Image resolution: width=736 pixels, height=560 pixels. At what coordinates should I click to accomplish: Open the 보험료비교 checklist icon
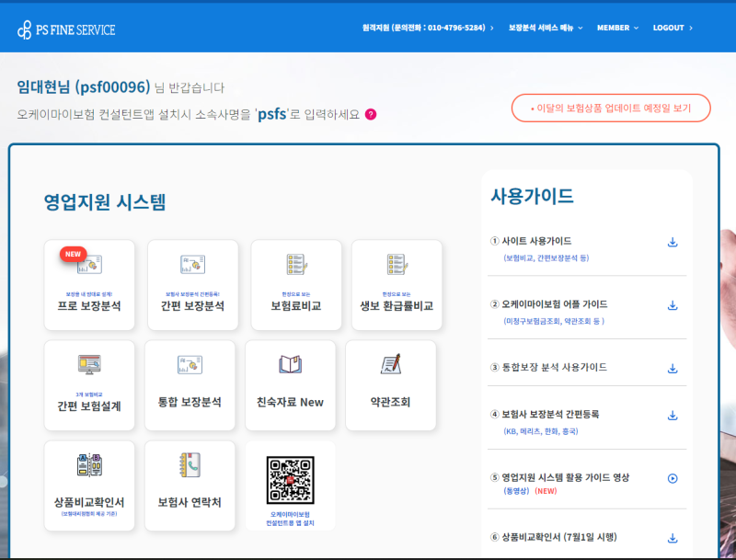[x=296, y=264]
